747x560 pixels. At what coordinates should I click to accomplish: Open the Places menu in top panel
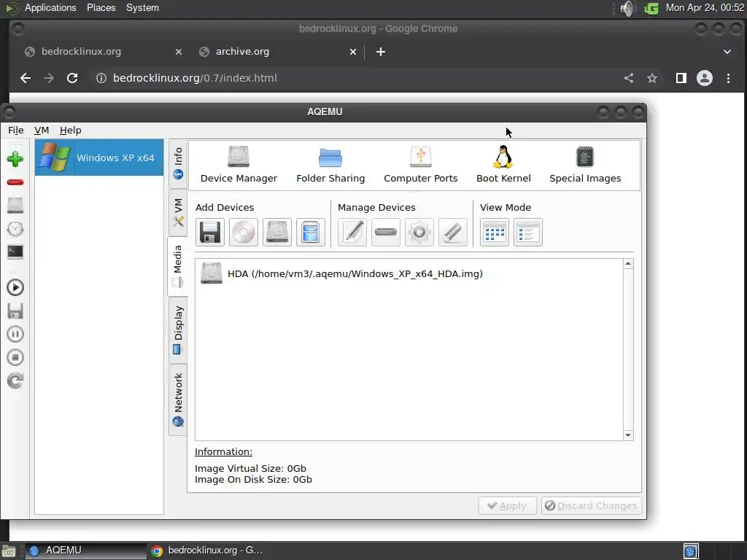click(x=101, y=7)
